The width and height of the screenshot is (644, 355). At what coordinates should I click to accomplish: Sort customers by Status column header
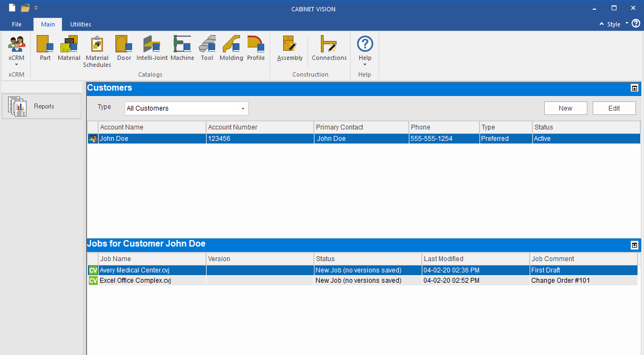click(x=586, y=127)
